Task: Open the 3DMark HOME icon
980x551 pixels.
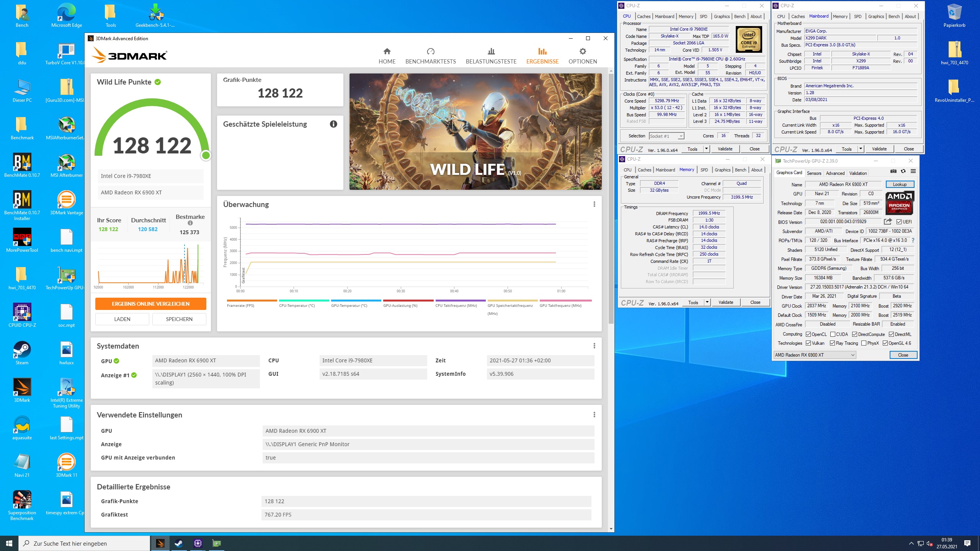Action: pos(387,51)
